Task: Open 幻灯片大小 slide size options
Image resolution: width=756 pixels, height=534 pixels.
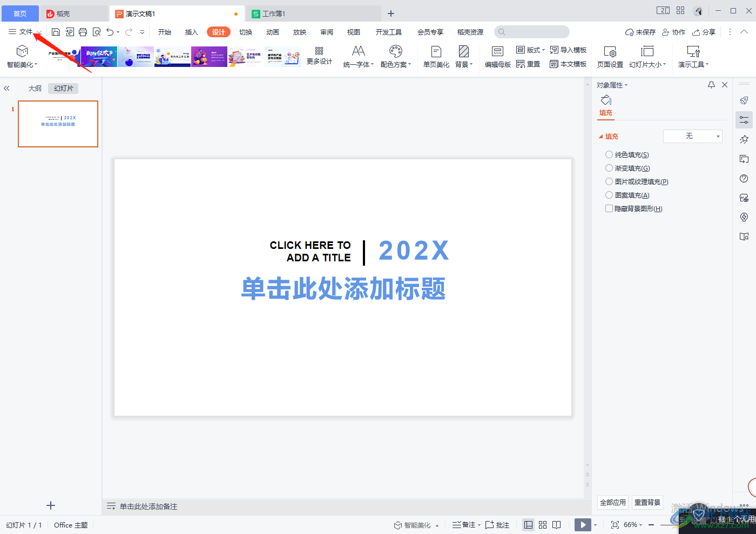Action: (647, 56)
